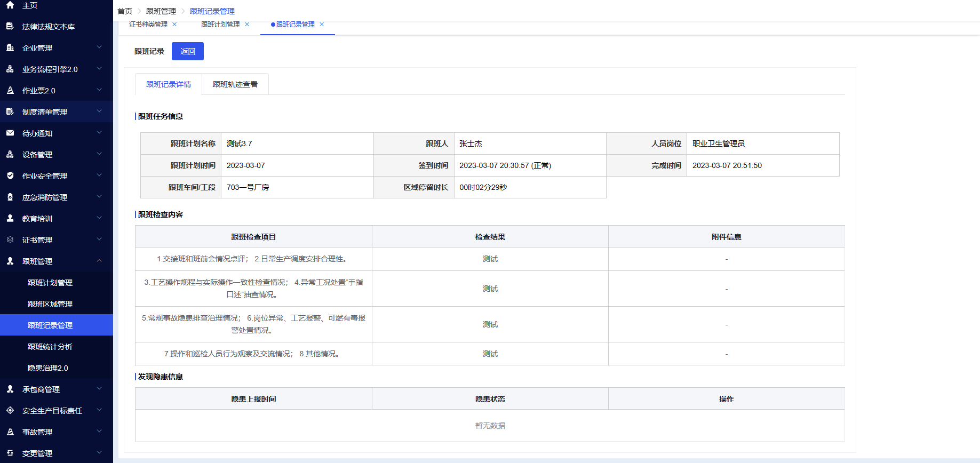Expand the 应急消防管理 chevron
980x463 pixels.
(x=99, y=196)
